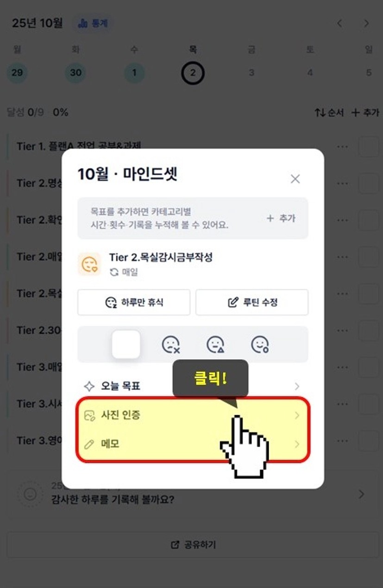The height and width of the screenshot is (588, 383).
Task: Expand the 메모 row
Action: pyautogui.click(x=193, y=444)
